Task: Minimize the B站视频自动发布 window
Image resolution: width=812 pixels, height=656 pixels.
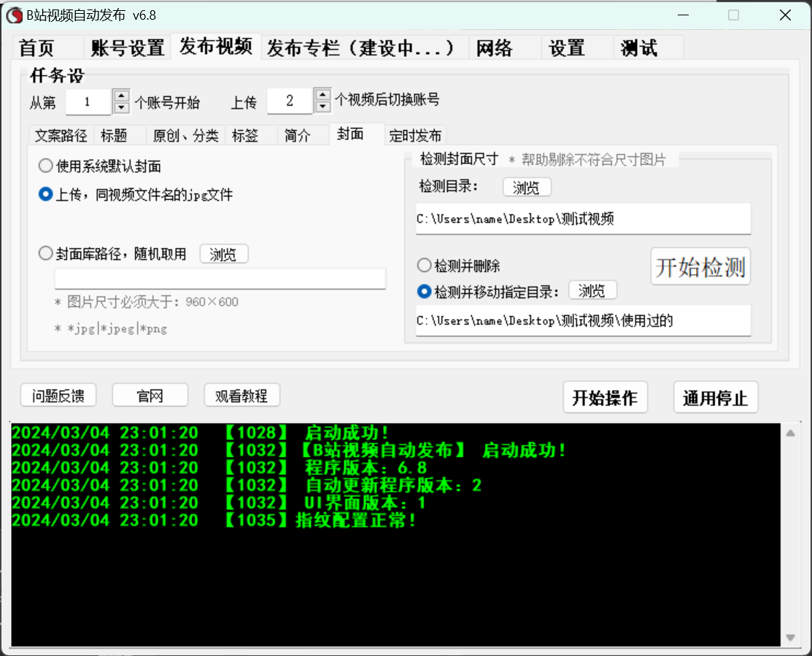Action: click(x=684, y=15)
